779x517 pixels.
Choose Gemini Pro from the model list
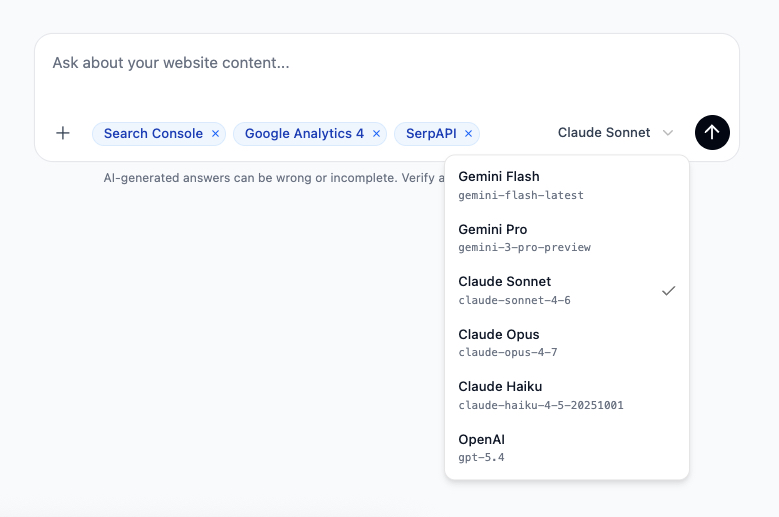pyautogui.click(x=567, y=238)
